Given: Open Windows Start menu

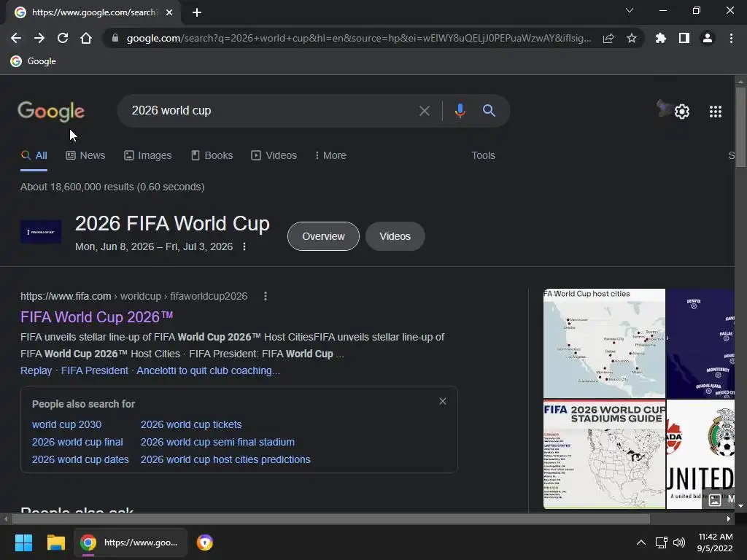Looking at the screenshot, I should [x=23, y=542].
